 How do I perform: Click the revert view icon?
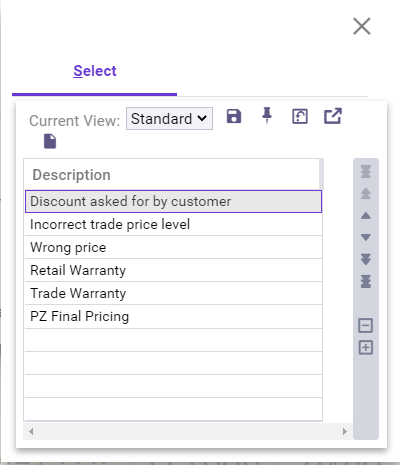pos(300,116)
